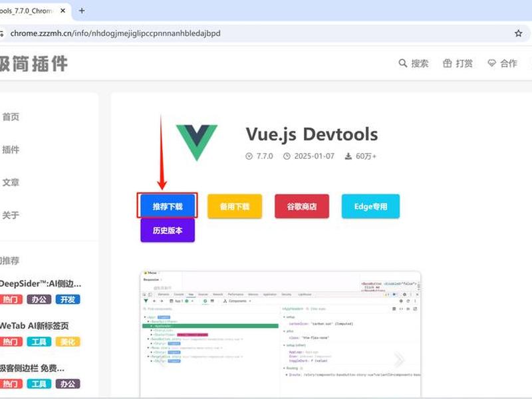Click the address bar URL
532x399 pixels.
click(115, 33)
